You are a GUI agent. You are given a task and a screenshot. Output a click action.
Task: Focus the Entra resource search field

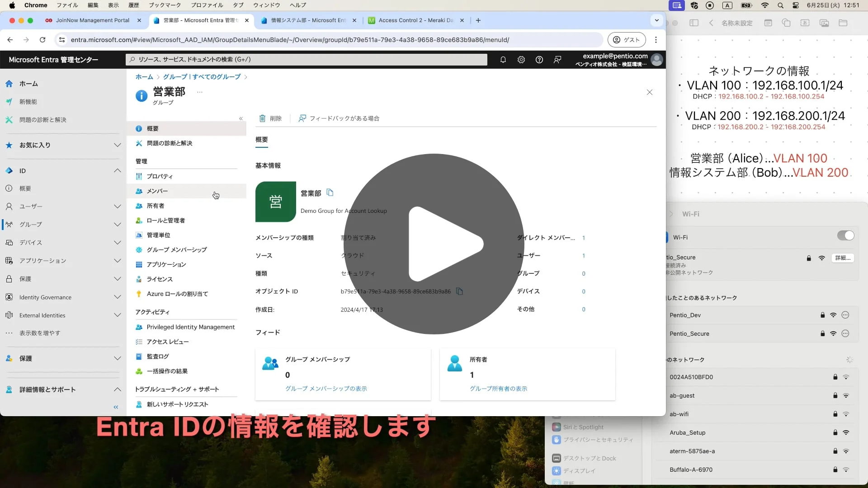click(307, 60)
